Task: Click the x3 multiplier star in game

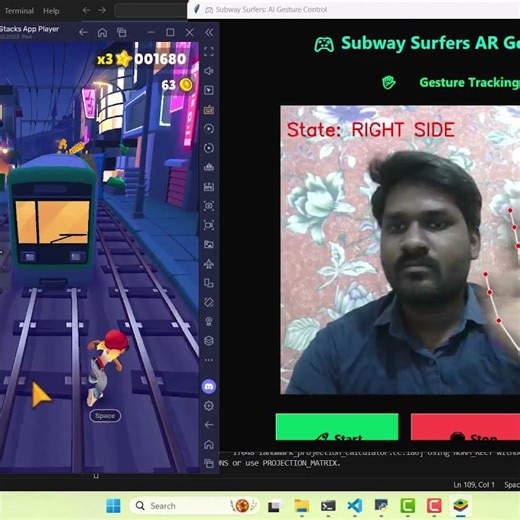Action: click(x=114, y=59)
